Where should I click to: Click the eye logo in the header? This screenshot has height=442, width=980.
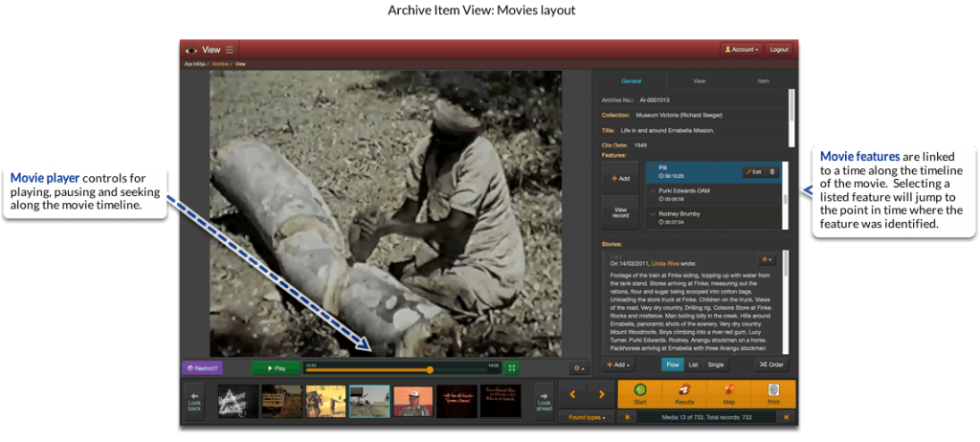(191, 50)
